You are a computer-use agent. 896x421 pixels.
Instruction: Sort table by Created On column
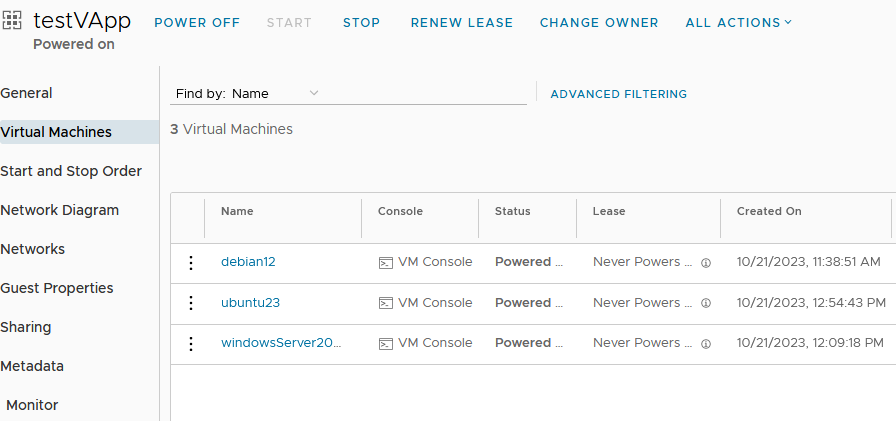click(x=769, y=211)
